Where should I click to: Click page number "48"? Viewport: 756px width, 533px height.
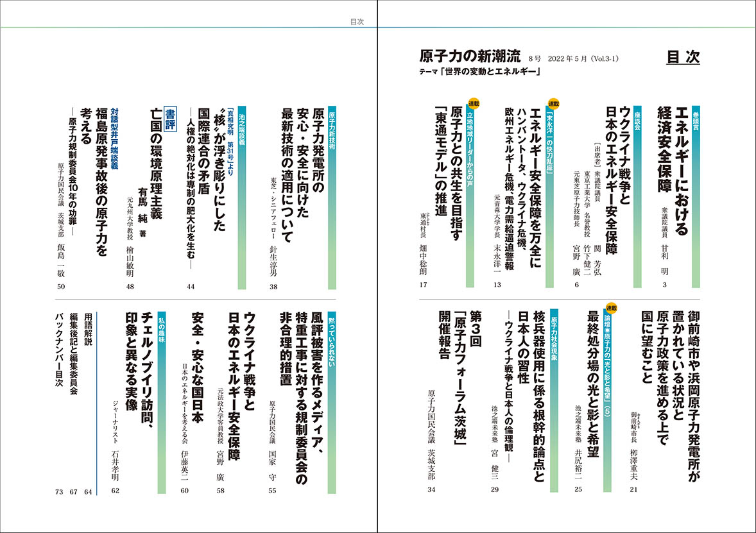pyautogui.click(x=130, y=287)
